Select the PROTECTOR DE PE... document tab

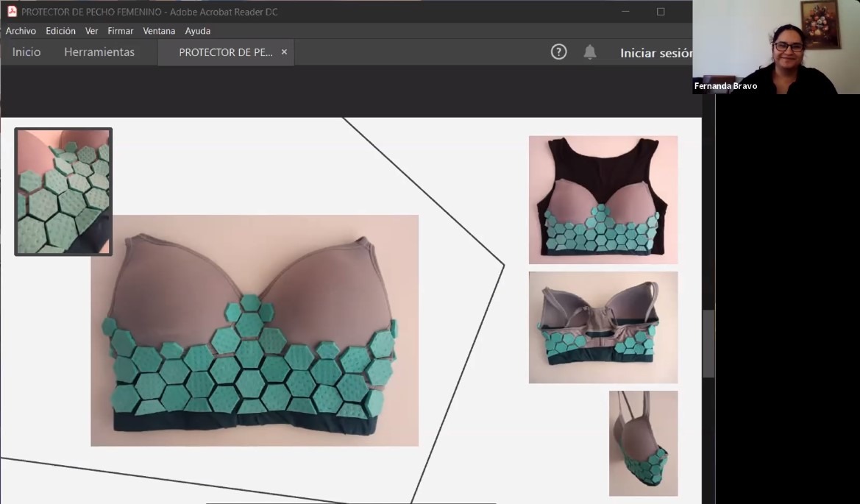[x=225, y=52]
